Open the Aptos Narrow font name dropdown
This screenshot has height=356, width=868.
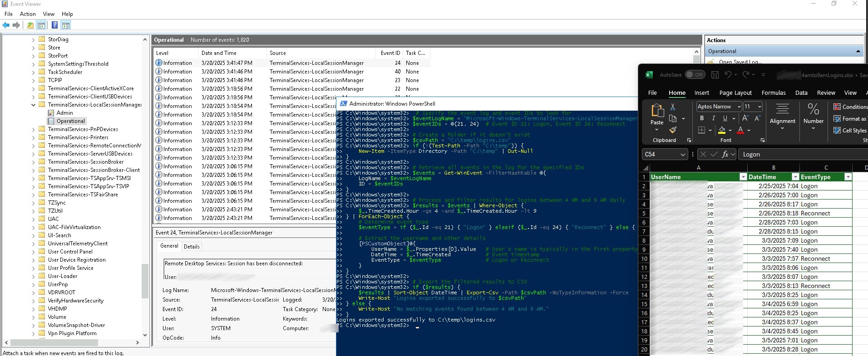pos(739,107)
